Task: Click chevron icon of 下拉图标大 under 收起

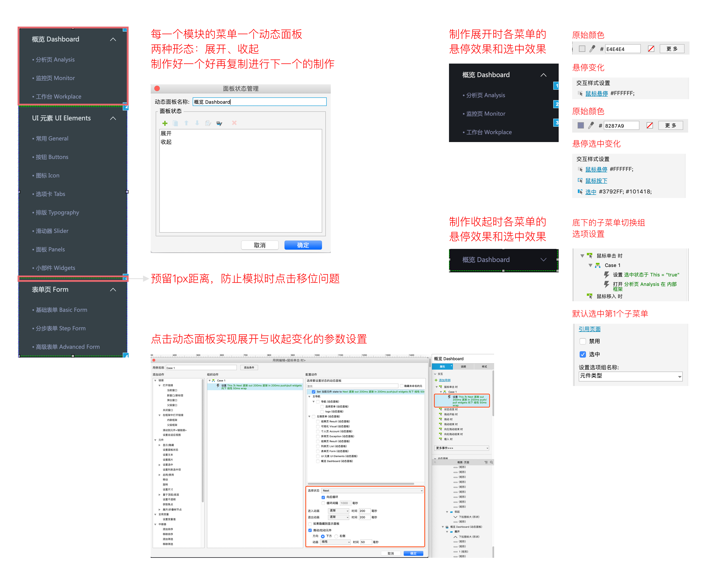Action: (455, 517)
